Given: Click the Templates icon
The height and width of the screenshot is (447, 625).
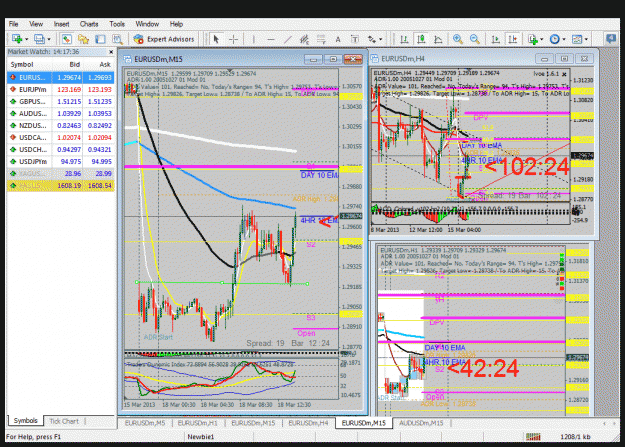Looking at the screenshot, I should click(x=577, y=39).
